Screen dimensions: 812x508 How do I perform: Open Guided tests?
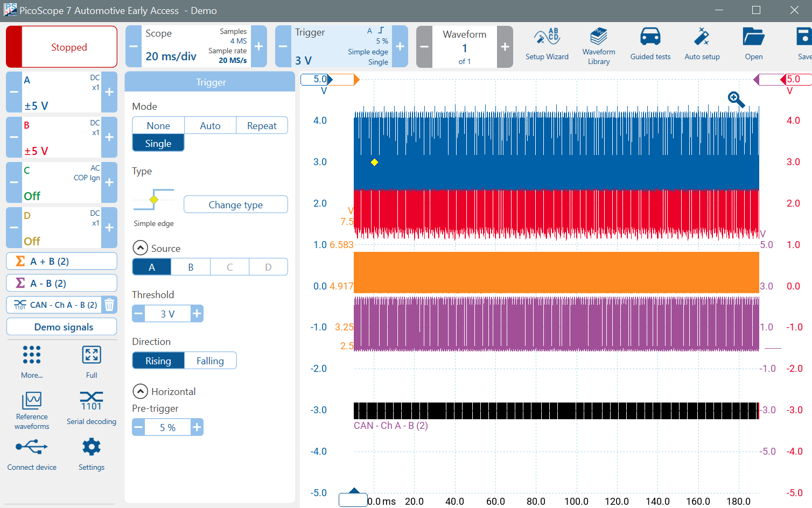point(650,45)
